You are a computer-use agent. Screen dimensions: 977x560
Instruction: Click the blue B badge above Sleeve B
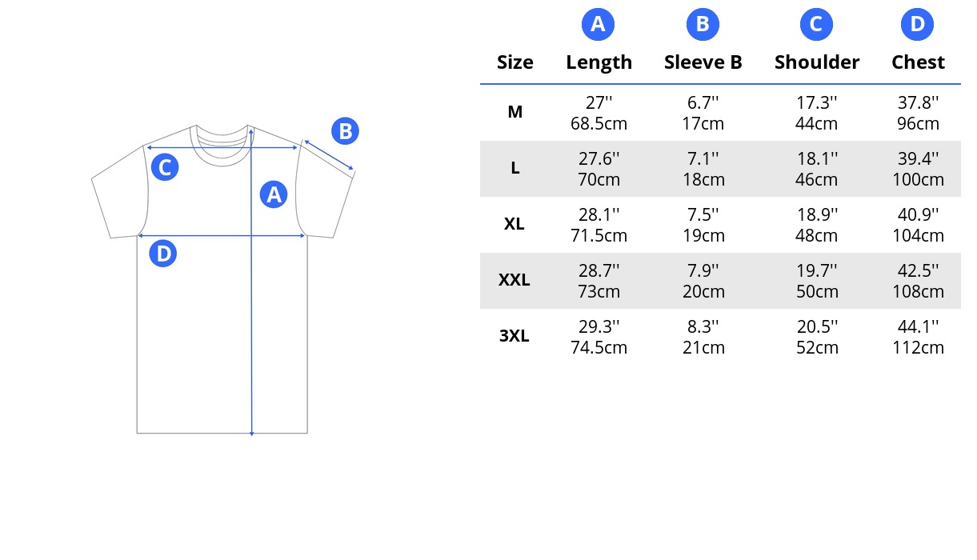(x=703, y=25)
